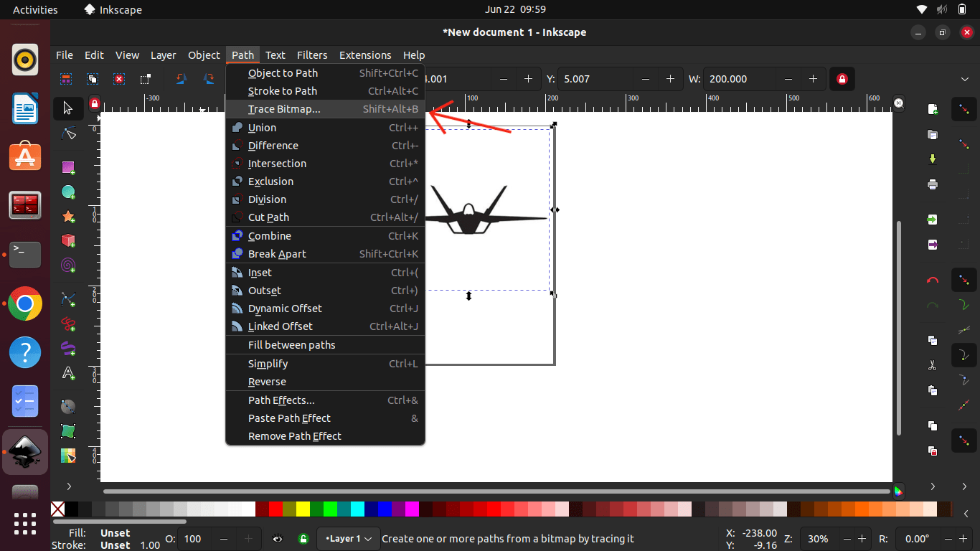
Task: Select the Star and polygon tool
Action: pos(68,217)
